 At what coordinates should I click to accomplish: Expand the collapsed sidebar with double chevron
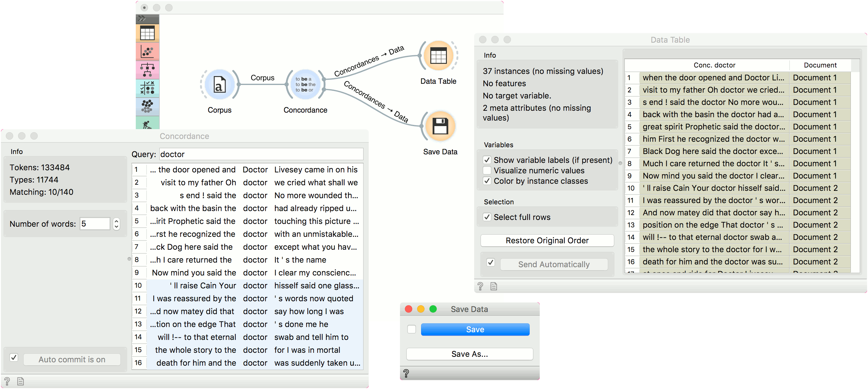tap(142, 18)
